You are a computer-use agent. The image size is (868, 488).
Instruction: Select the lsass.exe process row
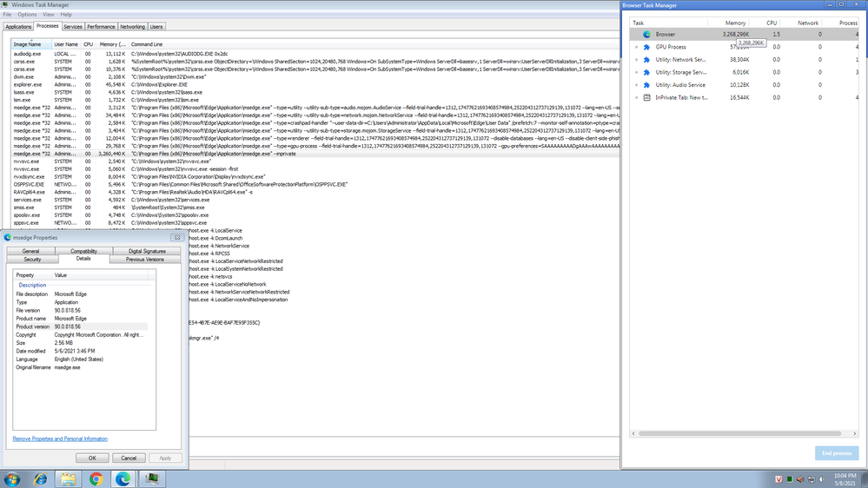coord(315,92)
